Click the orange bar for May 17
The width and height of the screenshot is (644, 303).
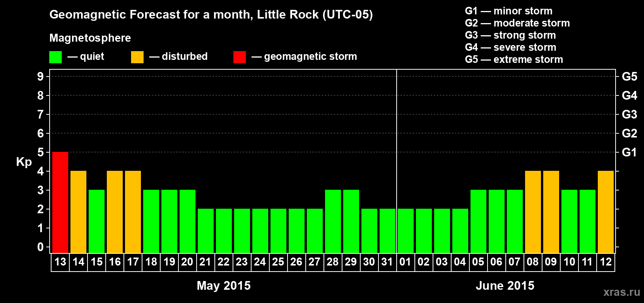pos(133,212)
